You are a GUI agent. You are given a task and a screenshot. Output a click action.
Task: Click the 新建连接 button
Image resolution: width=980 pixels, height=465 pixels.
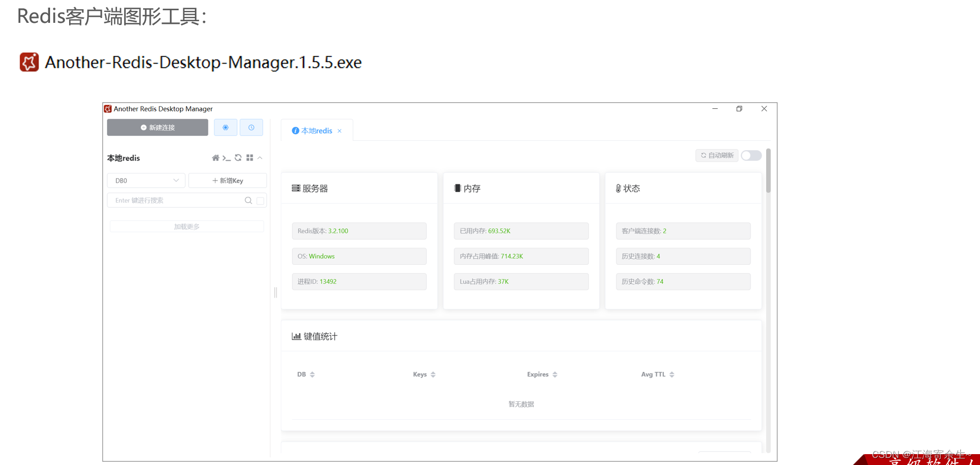pos(158,127)
